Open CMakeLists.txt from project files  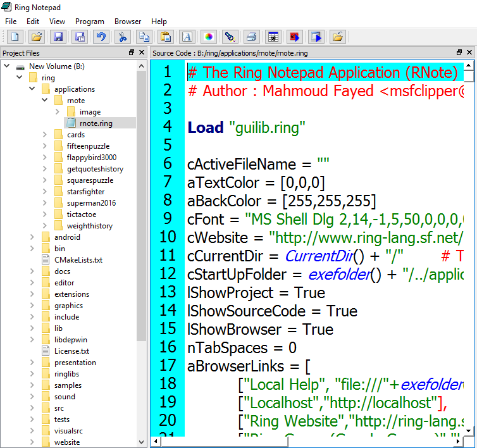[x=78, y=260]
